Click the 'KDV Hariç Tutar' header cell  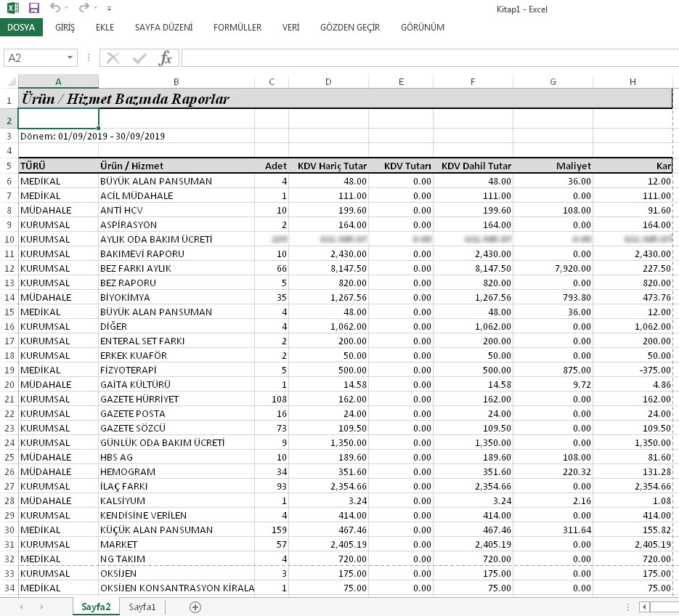coord(328,166)
